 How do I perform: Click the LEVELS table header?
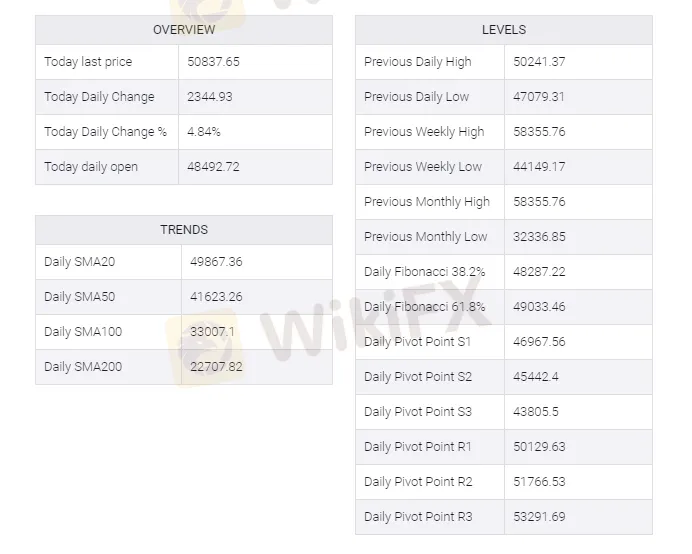click(504, 30)
